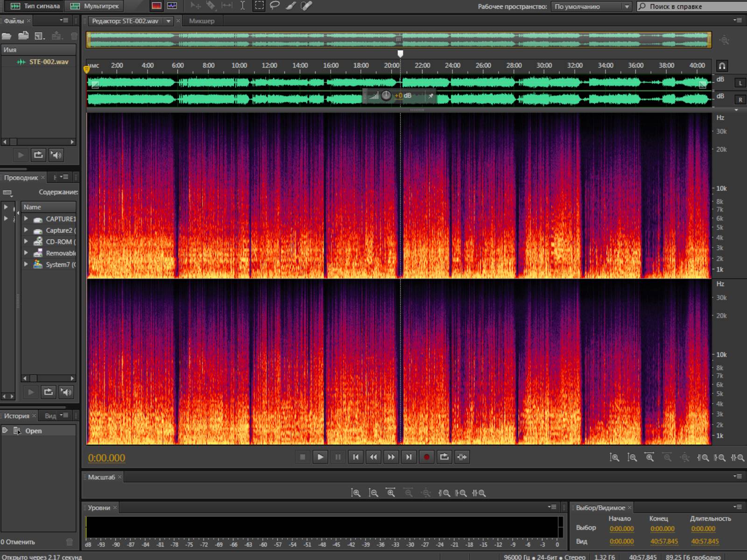
Task: Adjust the volume knob on waveform overlay
Action: click(x=386, y=96)
